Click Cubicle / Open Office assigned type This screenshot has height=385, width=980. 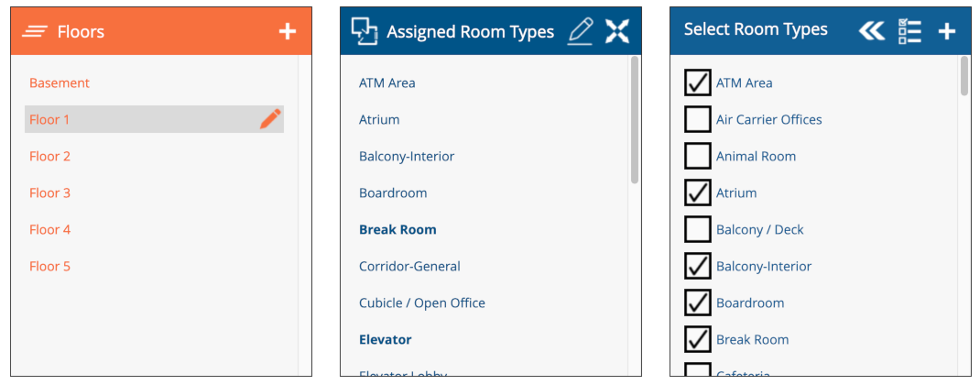[422, 302]
